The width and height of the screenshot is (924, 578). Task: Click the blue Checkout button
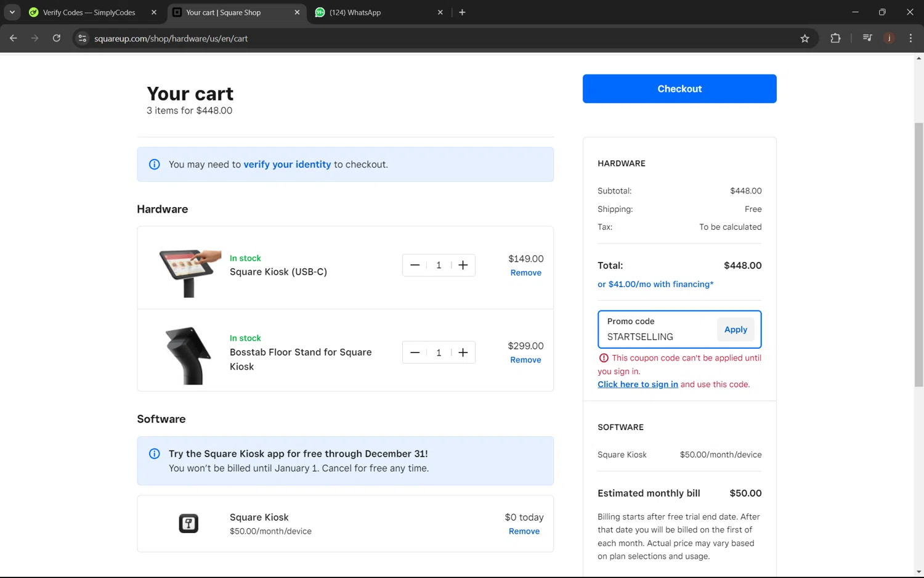[679, 89]
